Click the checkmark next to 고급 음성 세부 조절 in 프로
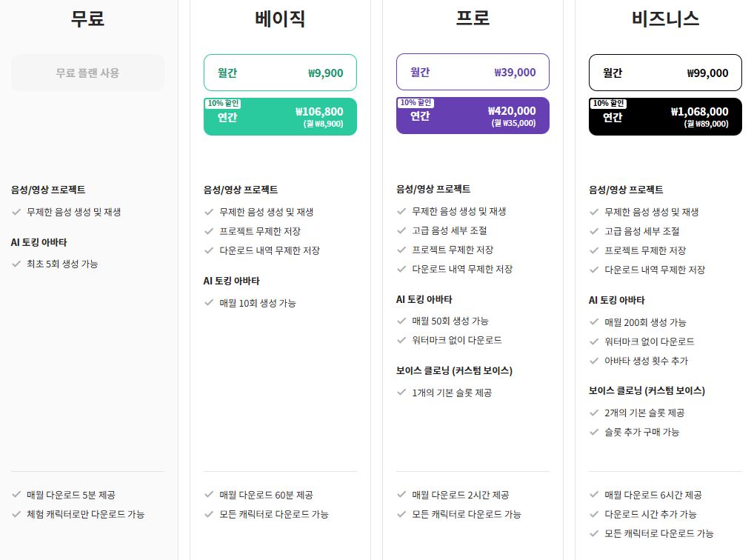This screenshot has height=560, width=754. pyautogui.click(x=401, y=231)
